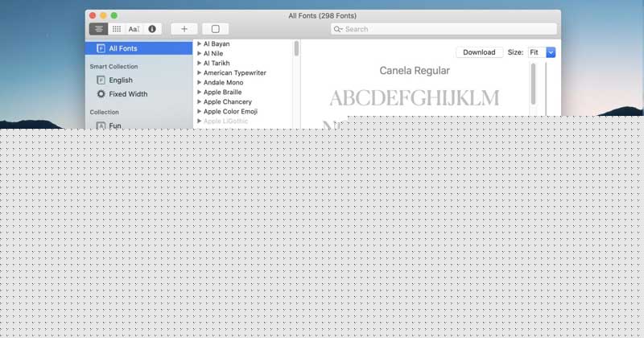Expand the Apple Chancery family

click(x=199, y=101)
